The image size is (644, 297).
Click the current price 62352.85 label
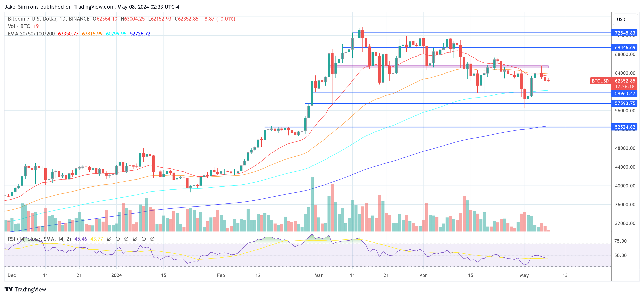[x=625, y=81]
